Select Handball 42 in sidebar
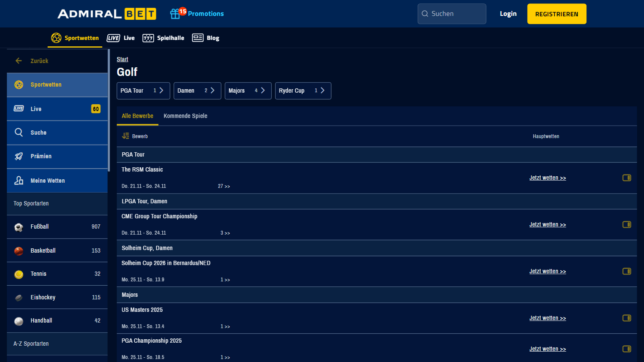 pos(57,321)
